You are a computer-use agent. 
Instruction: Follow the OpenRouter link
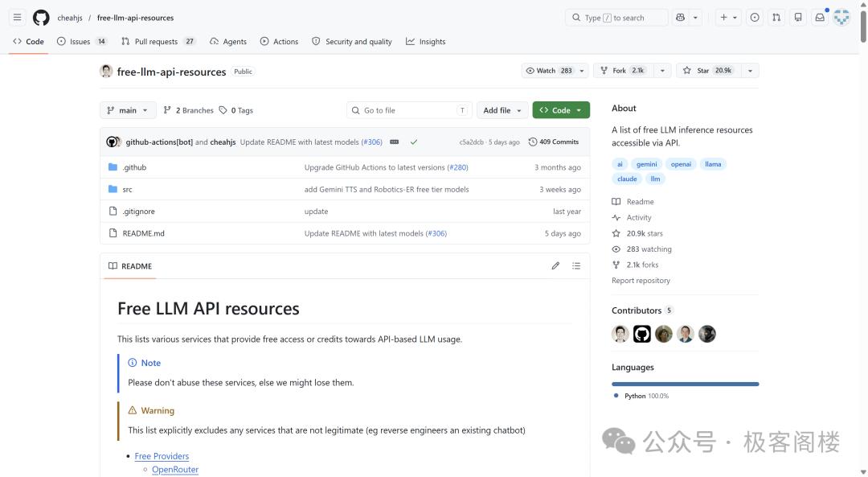tap(175, 469)
